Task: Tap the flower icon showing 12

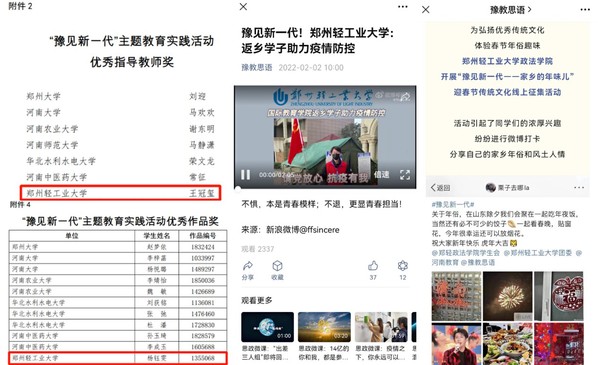Action: coord(403,265)
